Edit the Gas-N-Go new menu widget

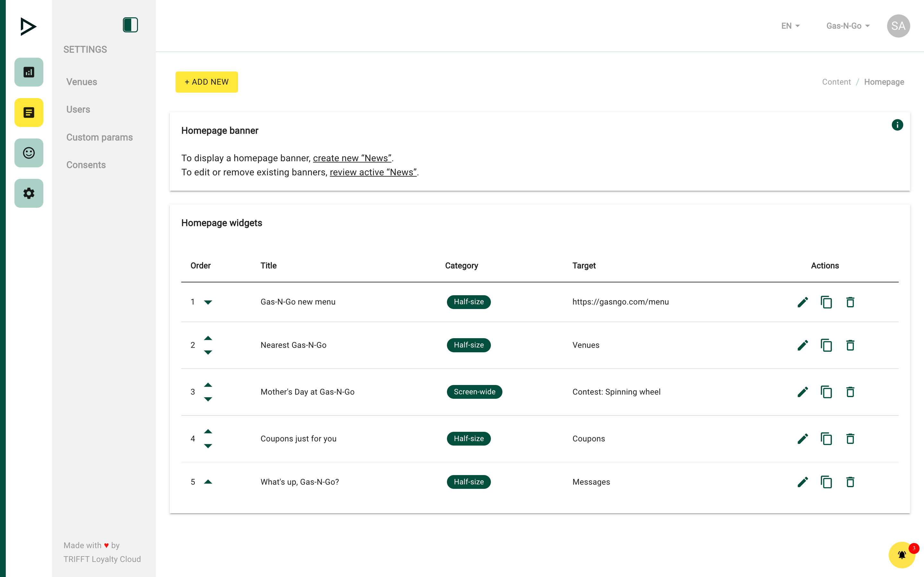pyautogui.click(x=803, y=302)
